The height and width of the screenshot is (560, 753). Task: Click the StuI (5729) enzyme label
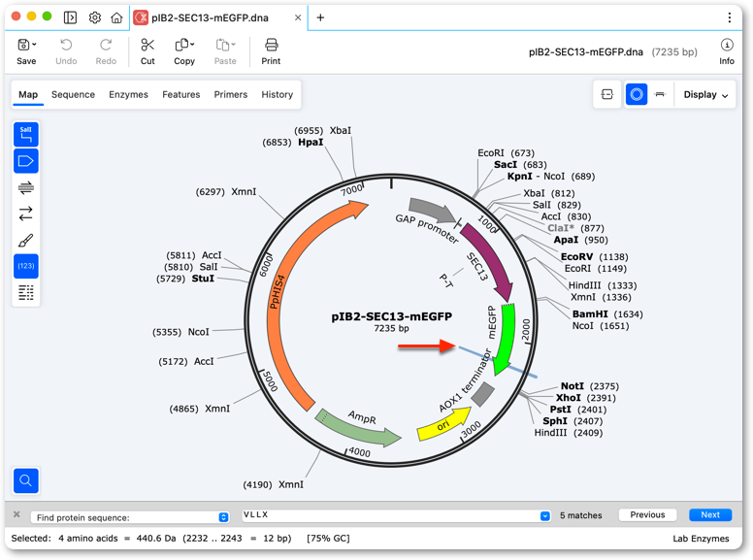tap(185, 279)
